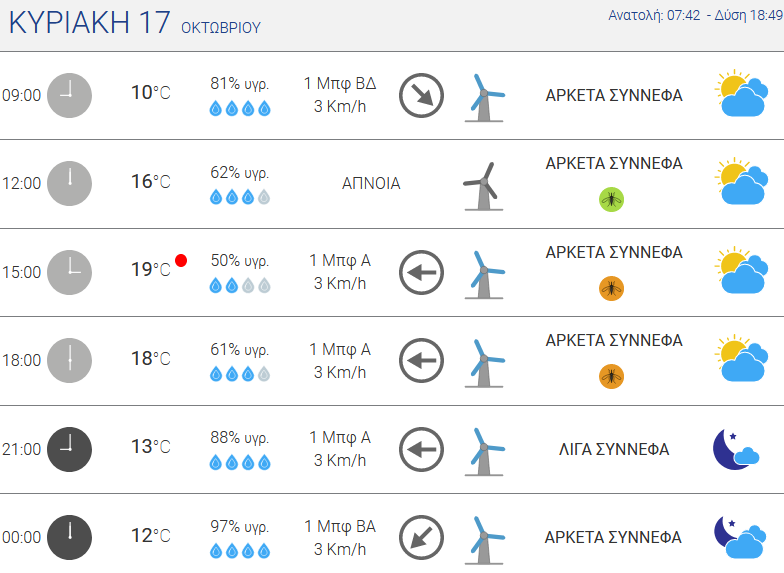Click the ΛΙΓΑ ΣΥΝΝΕΦΑ description at 21:00

click(x=614, y=450)
